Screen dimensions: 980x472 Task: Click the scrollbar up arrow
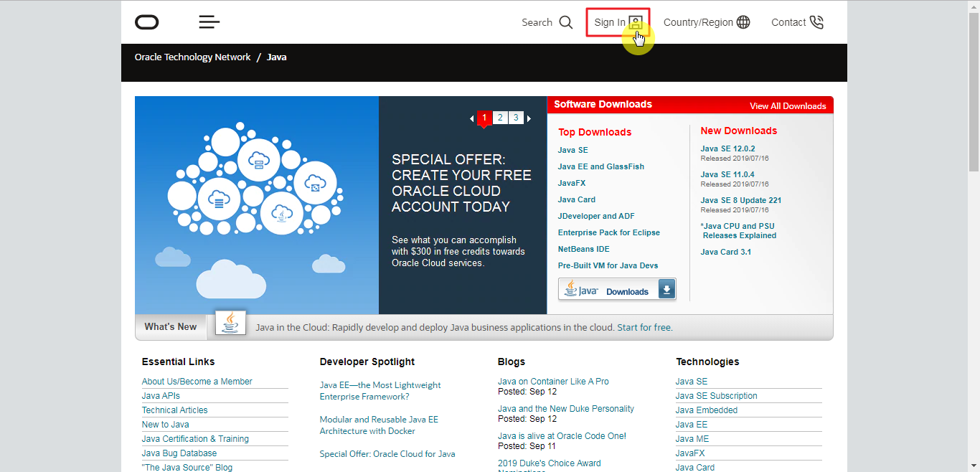click(x=974, y=6)
